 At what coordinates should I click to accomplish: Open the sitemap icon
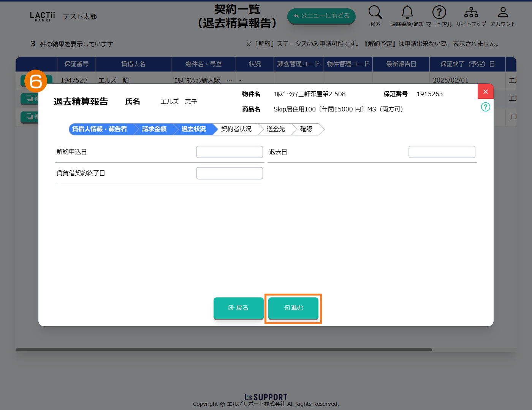471,13
